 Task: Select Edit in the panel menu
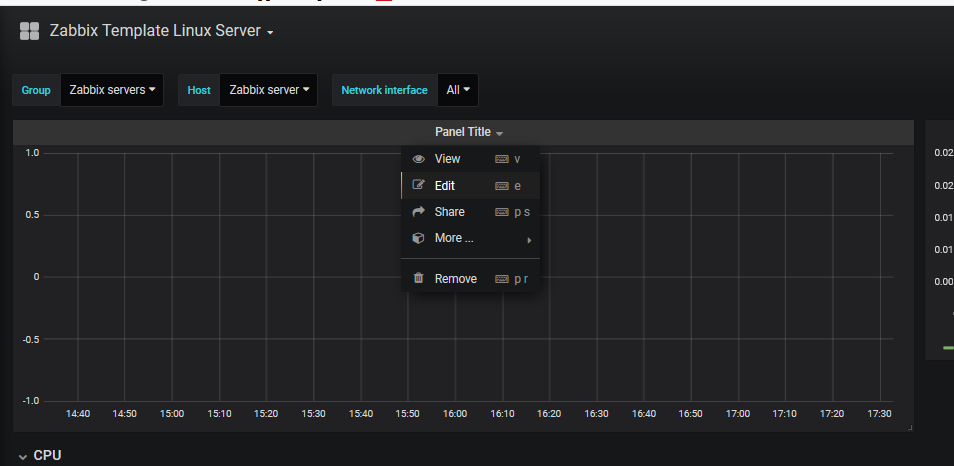click(x=470, y=186)
